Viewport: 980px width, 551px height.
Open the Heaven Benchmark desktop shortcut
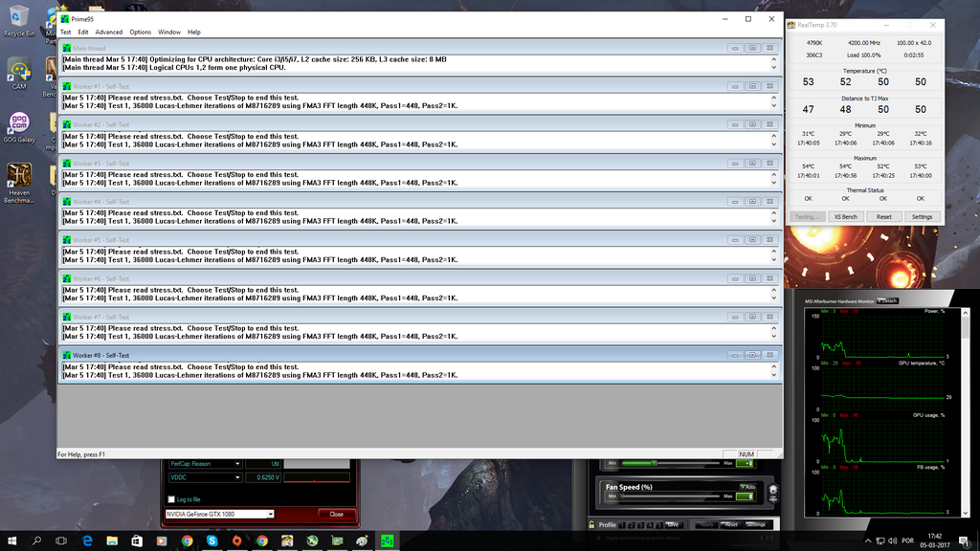pyautogui.click(x=19, y=183)
